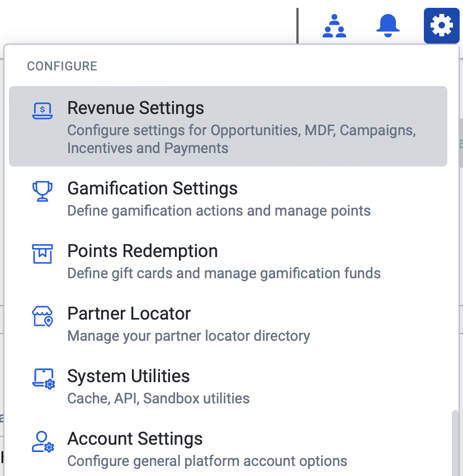This screenshot has height=476, width=463.
Task: Click the dropdown menu's vertical scrollbar
Action: point(455,443)
